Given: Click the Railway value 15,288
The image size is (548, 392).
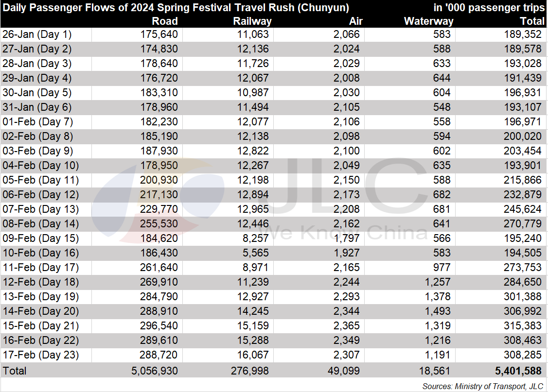Looking at the screenshot, I should coord(253,341).
